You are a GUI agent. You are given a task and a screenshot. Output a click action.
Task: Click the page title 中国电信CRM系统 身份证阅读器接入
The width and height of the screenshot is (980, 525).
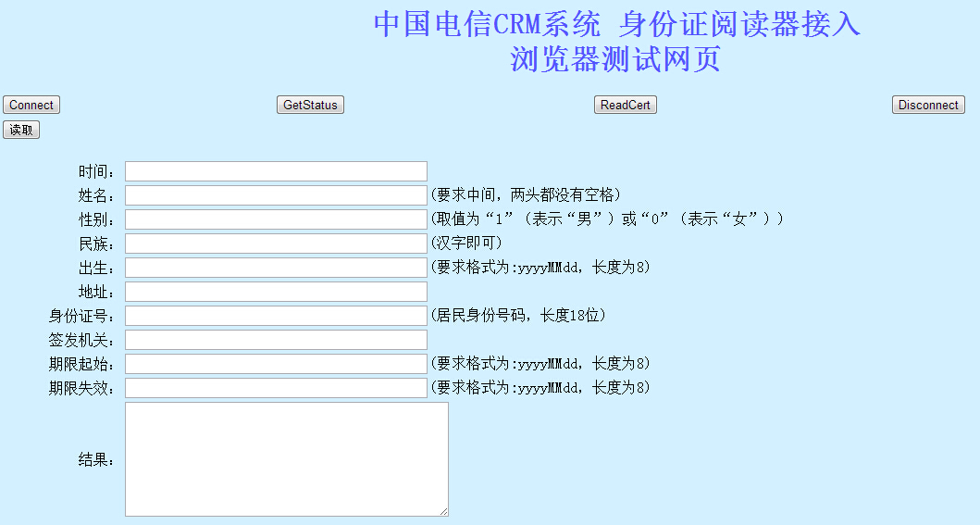coord(617,24)
